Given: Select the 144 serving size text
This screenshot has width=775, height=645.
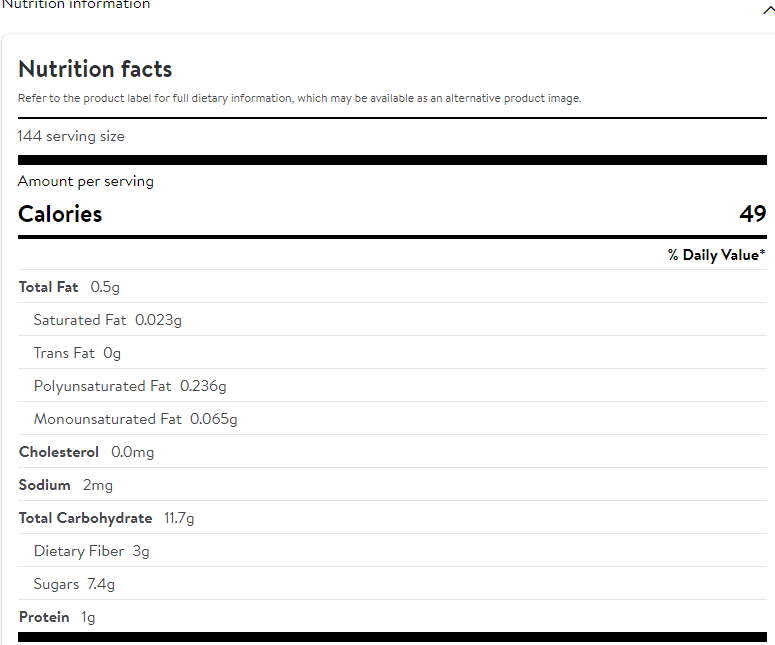Looking at the screenshot, I should (71, 136).
